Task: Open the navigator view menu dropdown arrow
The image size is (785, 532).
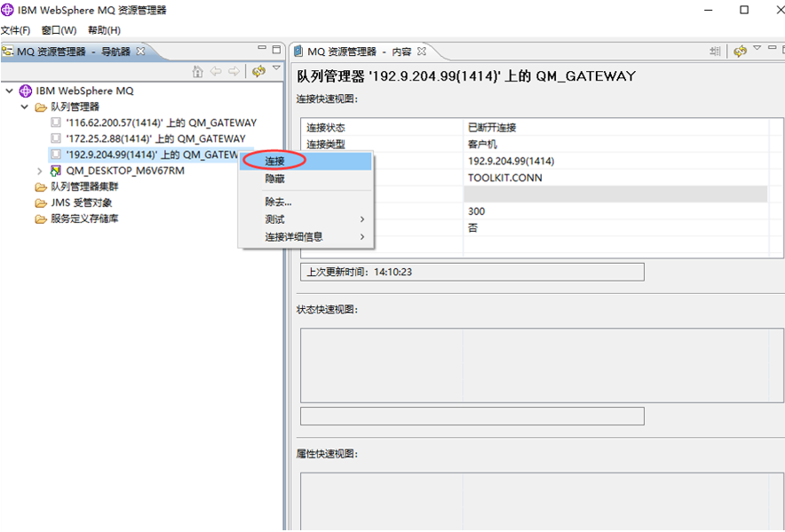Action: (276, 67)
